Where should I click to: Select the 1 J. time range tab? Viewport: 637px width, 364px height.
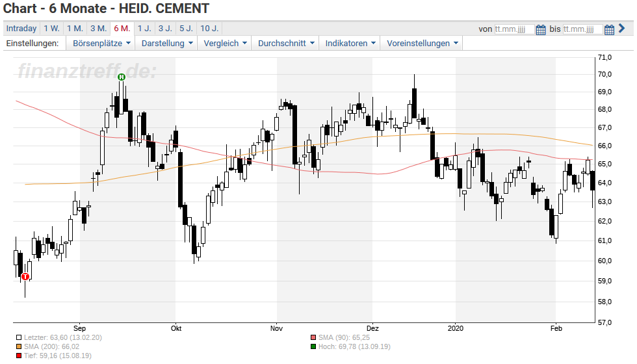(x=144, y=29)
